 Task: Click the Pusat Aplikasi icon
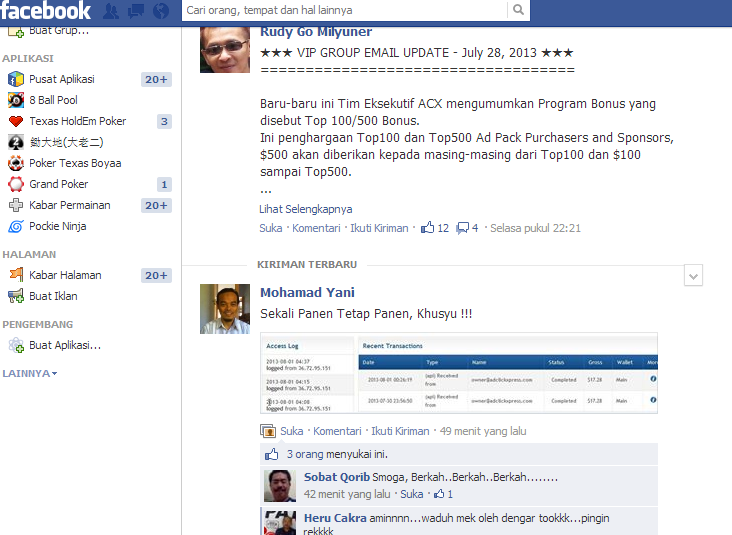pos(16,79)
